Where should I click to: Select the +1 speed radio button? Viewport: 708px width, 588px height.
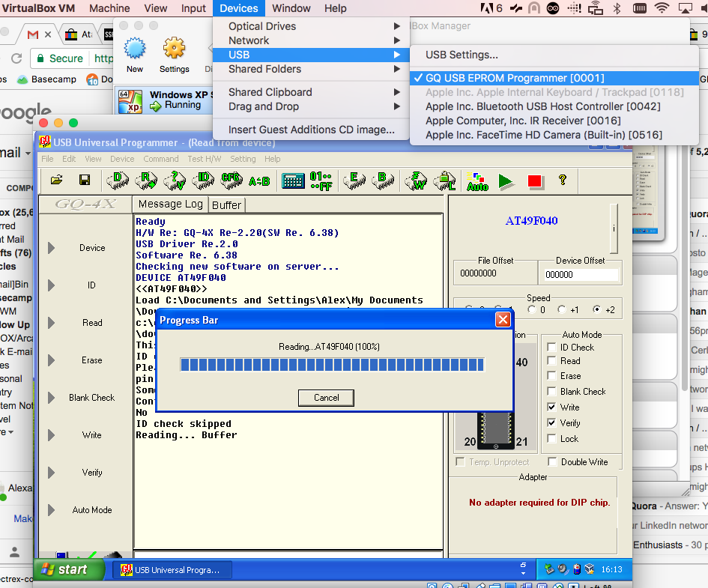[x=563, y=309]
